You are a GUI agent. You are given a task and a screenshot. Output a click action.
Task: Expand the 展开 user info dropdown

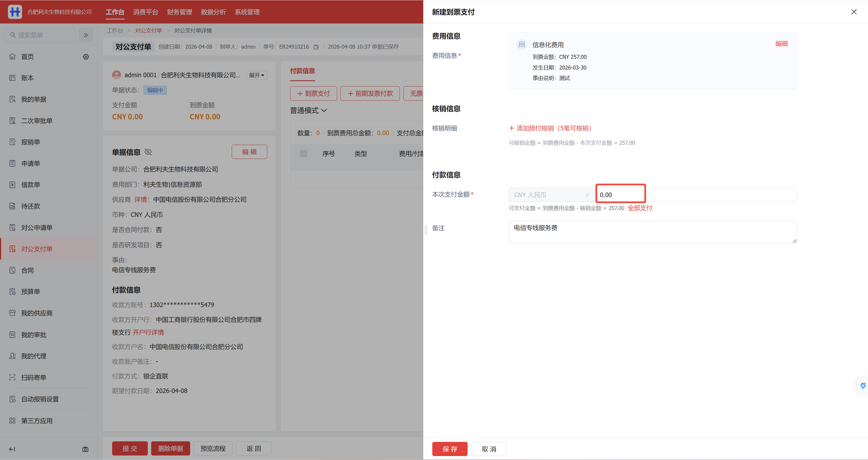(x=257, y=75)
